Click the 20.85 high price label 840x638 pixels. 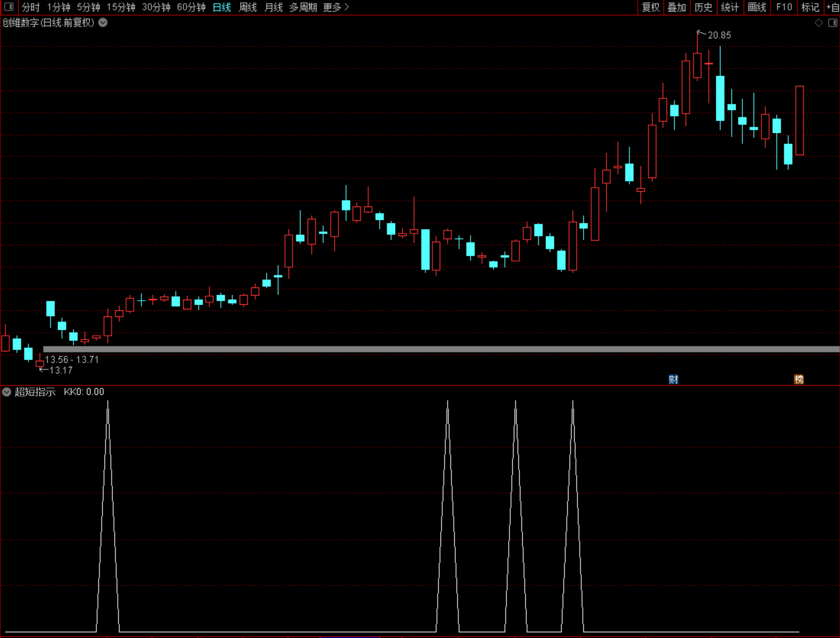coord(719,35)
